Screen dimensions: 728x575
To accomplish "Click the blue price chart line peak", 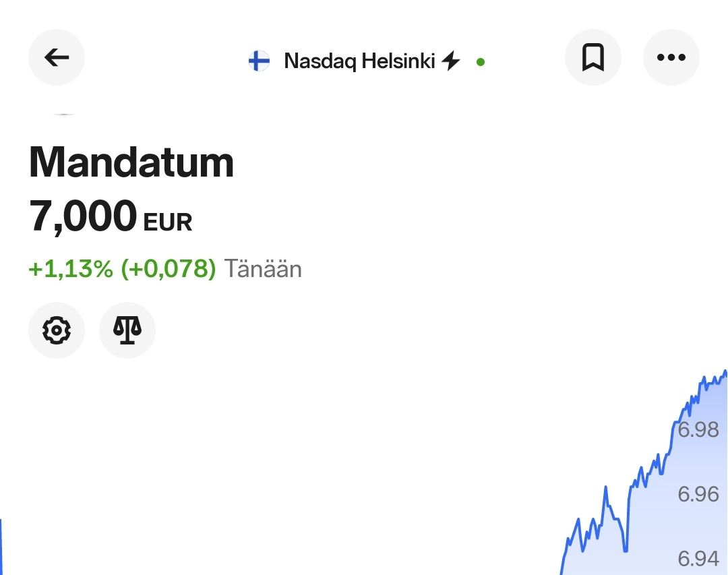I will (725, 372).
